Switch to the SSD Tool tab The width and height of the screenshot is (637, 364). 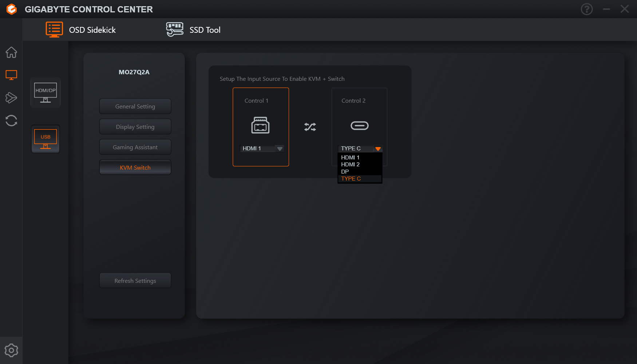coord(193,30)
